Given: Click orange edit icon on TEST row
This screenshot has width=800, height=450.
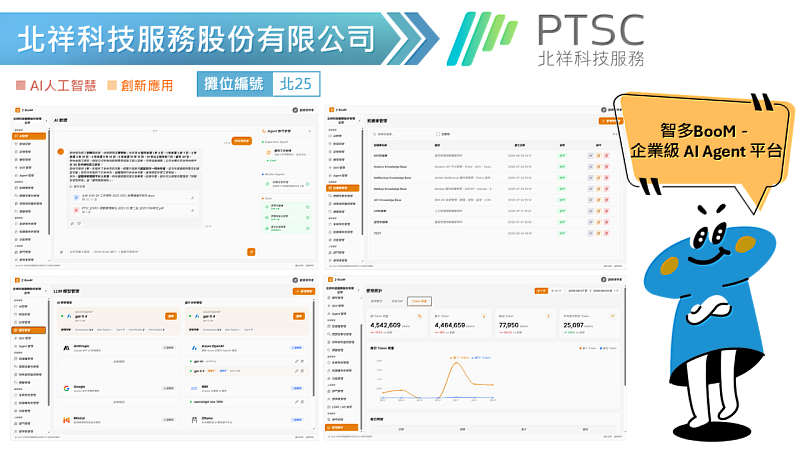Looking at the screenshot, I should [598, 233].
